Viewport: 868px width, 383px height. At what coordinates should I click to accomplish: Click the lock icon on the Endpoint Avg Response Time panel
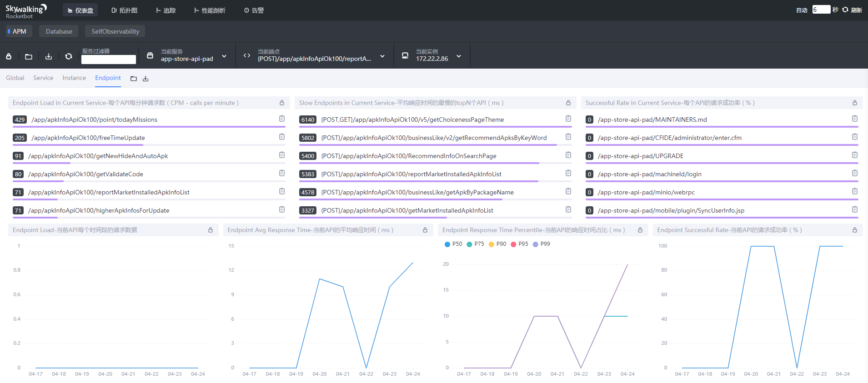(x=425, y=230)
